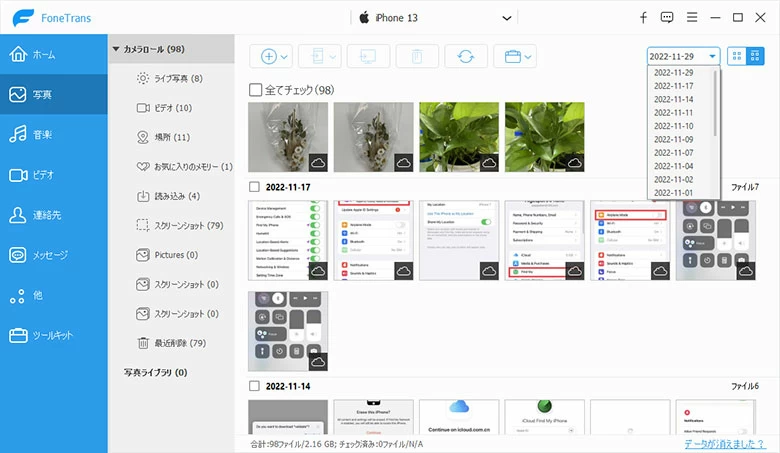Open the feedback chat icon in title bar
This screenshot has width=780, height=453.
pyautogui.click(x=667, y=18)
